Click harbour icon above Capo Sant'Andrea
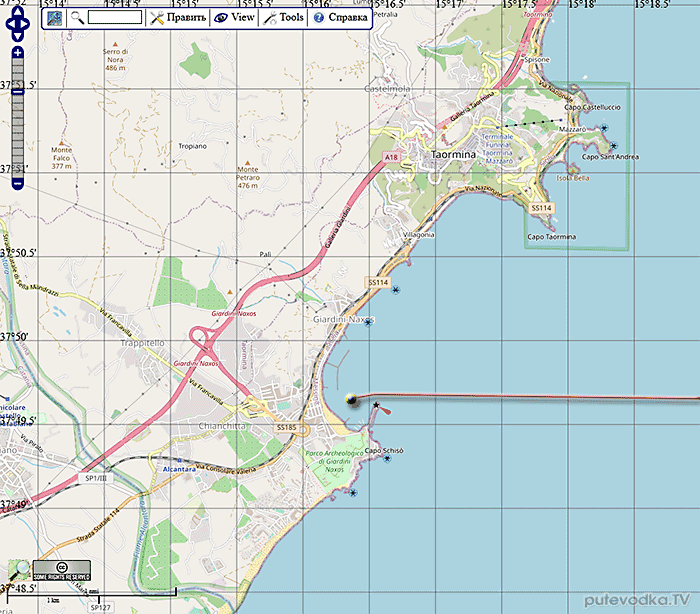Screen dimensions: 700x614 click(613, 146)
